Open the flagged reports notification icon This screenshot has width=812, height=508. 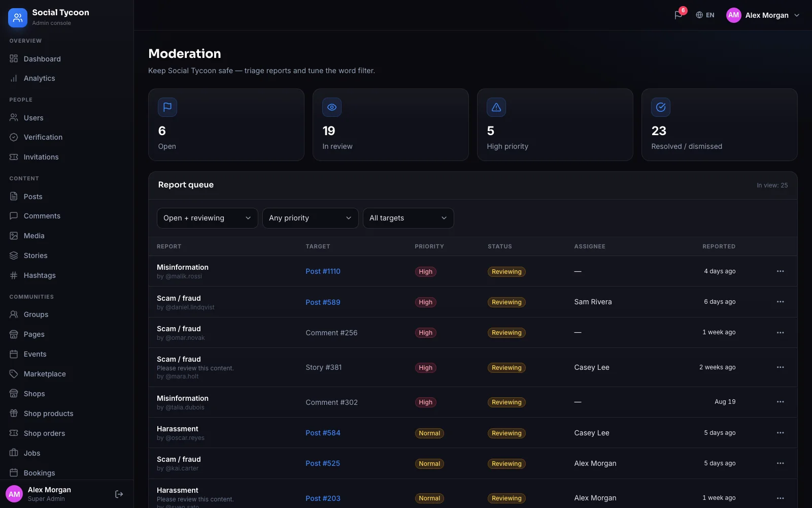679,15
